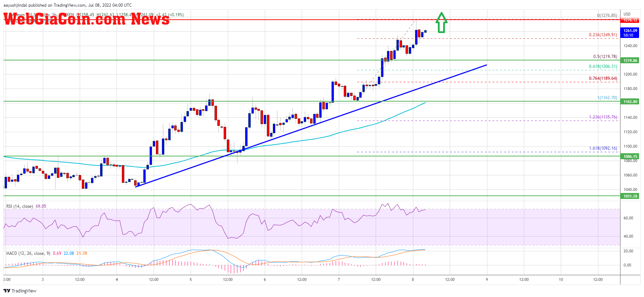Click the MACD axis 20.00 label

click(628, 251)
